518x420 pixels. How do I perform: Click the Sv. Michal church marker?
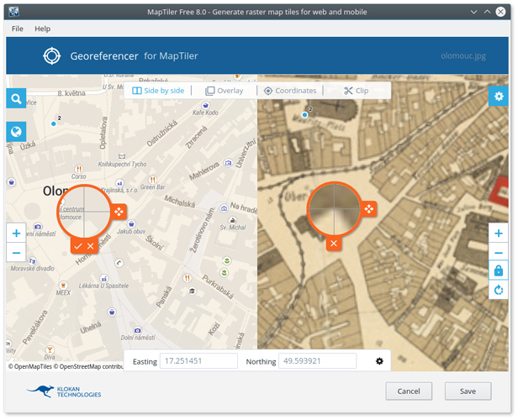point(233,220)
